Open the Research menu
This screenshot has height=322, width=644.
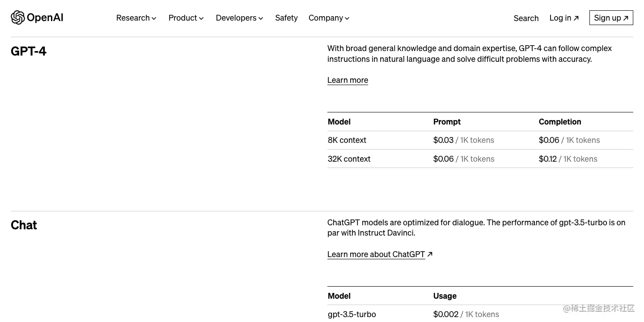pos(136,18)
